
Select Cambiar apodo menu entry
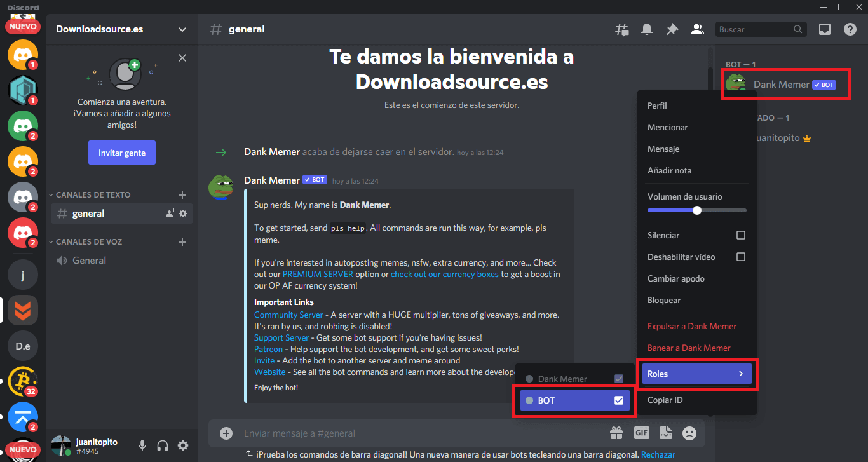click(697, 278)
